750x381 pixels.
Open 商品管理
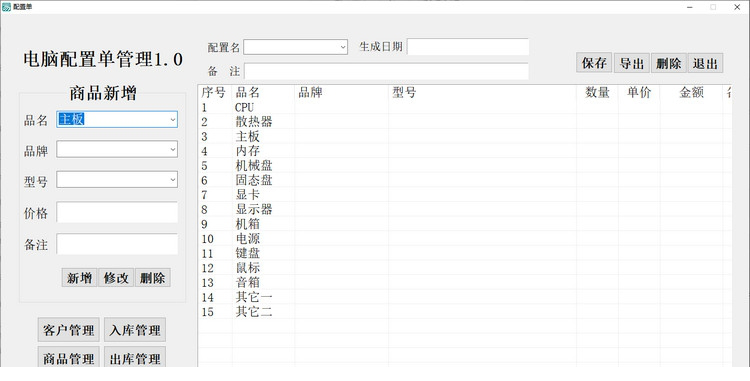[68, 358]
